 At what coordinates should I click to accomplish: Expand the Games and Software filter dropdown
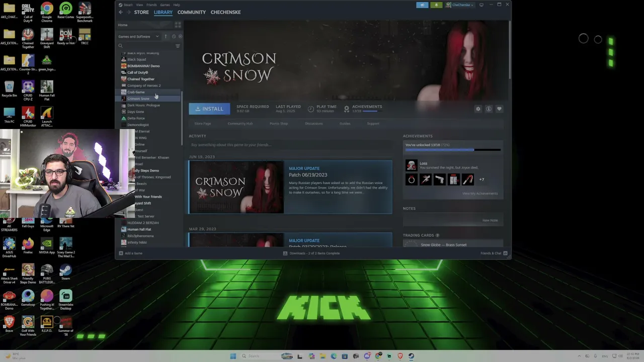pos(138,36)
